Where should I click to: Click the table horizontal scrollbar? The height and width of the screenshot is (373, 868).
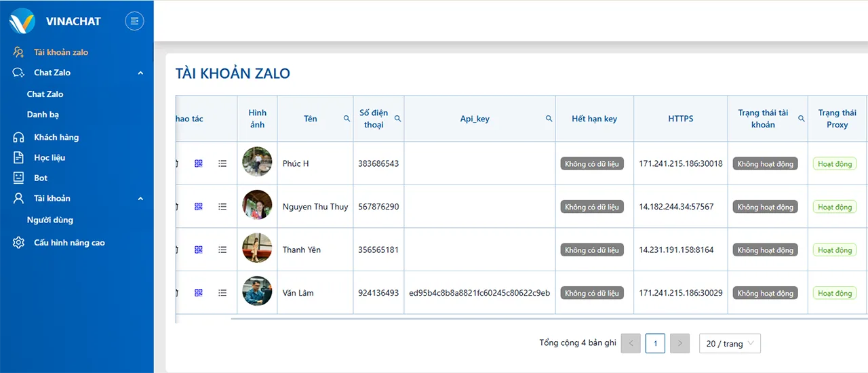point(542,318)
